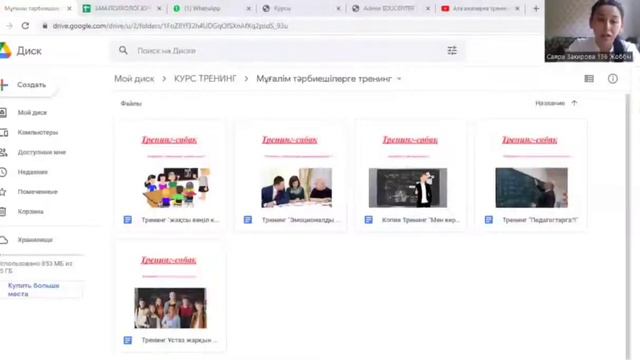Switch to the YouTube tab
640x360 pixels.
(x=480, y=9)
